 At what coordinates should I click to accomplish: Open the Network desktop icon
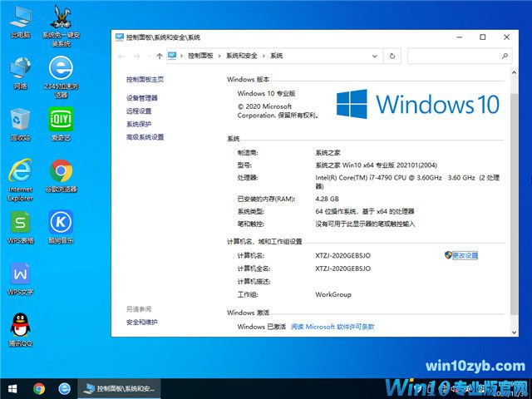20,73
